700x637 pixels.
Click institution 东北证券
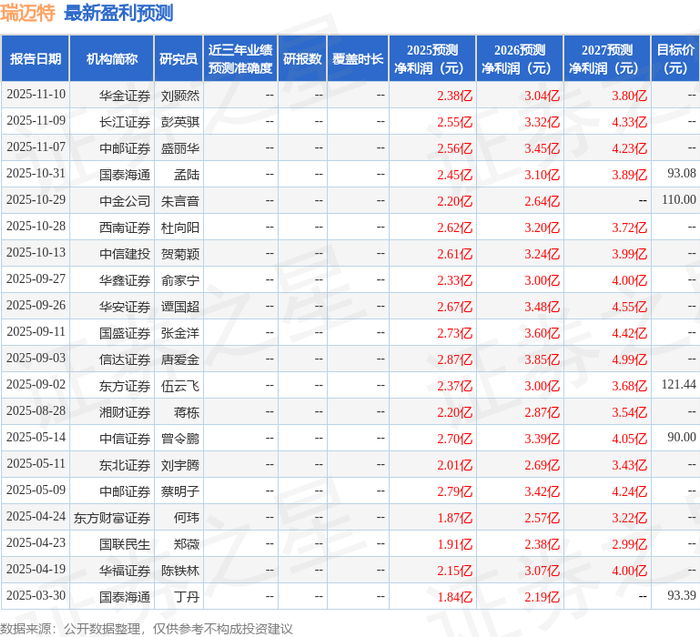pos(125,465)
